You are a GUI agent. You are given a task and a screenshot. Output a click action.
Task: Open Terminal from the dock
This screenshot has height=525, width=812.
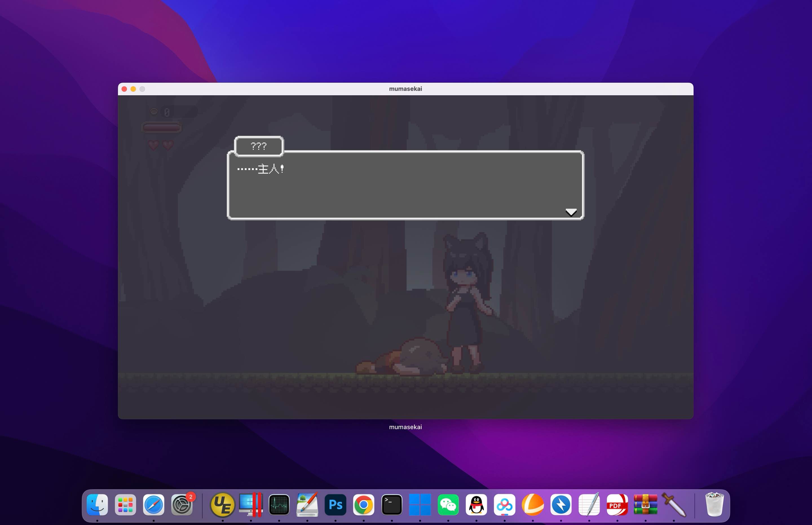392,504
